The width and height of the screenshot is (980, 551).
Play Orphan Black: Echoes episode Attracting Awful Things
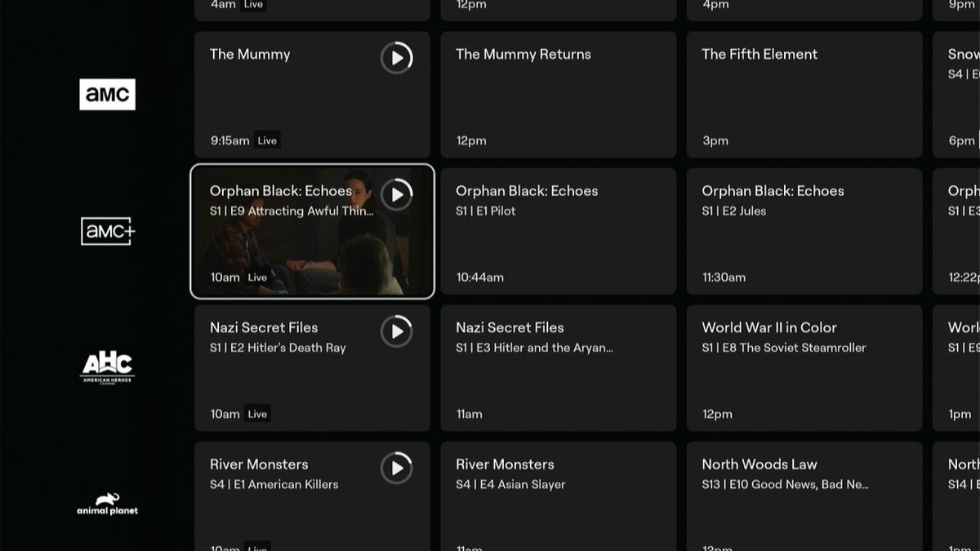click(397, 194)
